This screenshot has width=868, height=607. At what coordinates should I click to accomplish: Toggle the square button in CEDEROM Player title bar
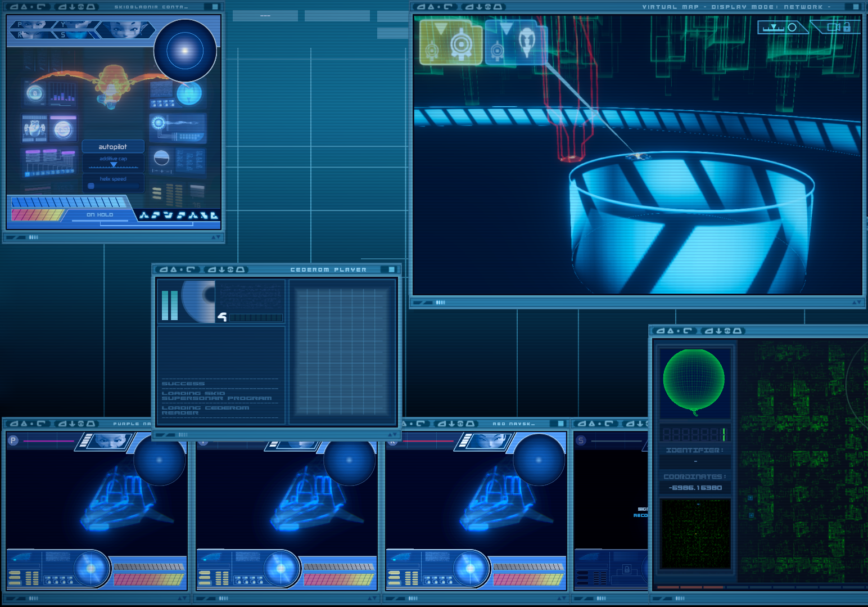pos(392,269)
